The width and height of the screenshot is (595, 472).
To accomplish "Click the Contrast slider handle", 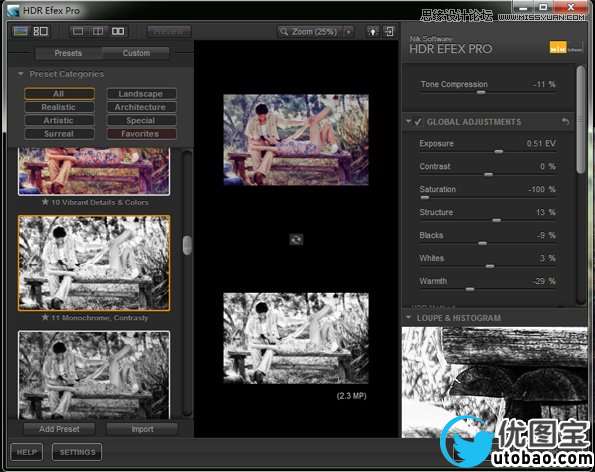I will coord(488,174).
